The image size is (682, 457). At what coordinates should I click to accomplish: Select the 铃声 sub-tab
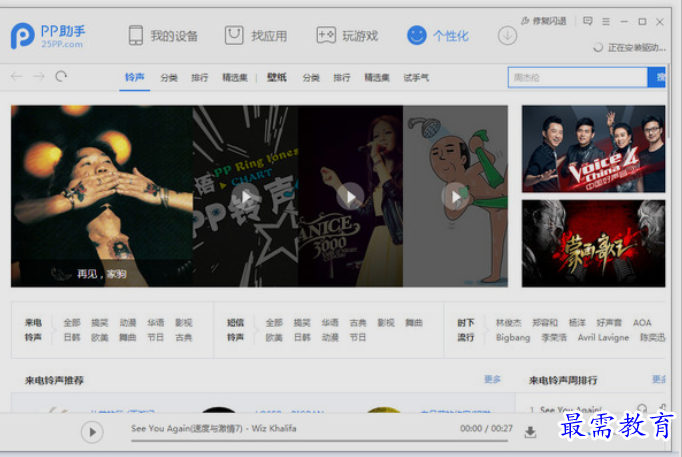click(134, 77)
